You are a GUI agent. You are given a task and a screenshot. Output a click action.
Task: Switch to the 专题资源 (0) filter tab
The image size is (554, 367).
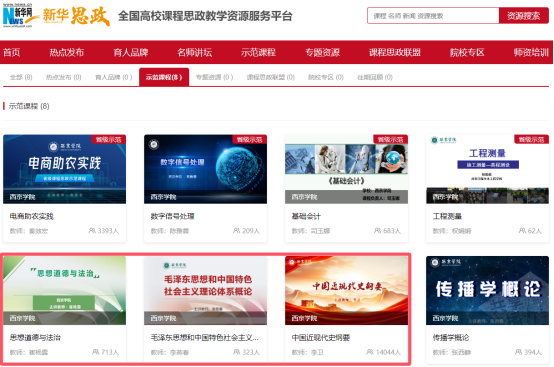tap(214, 77)
